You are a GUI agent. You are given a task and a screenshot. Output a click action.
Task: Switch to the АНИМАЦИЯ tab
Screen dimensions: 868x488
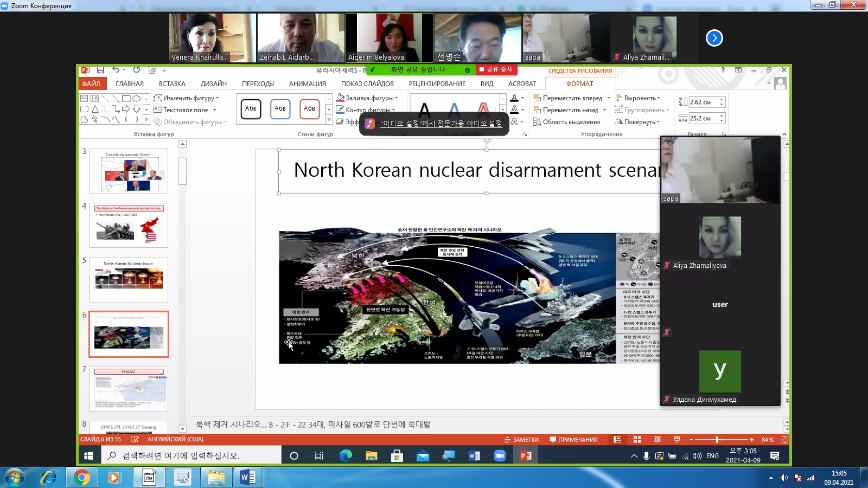307,84
